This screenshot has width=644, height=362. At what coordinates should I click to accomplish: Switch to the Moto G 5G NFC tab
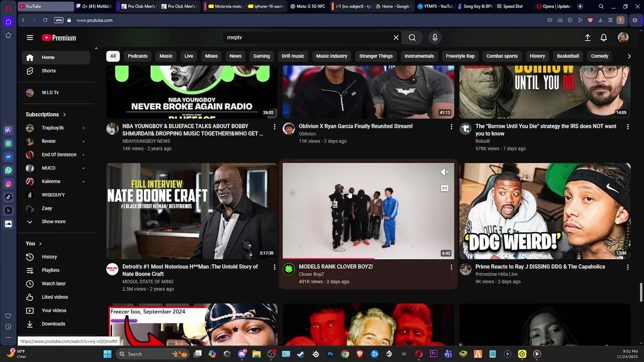(x=307, y=7)
